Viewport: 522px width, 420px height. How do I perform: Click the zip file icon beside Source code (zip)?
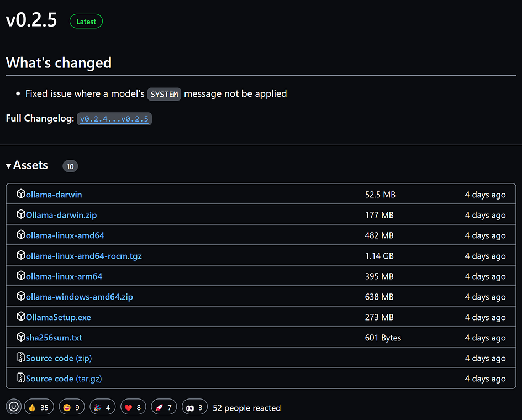(21, 358)
